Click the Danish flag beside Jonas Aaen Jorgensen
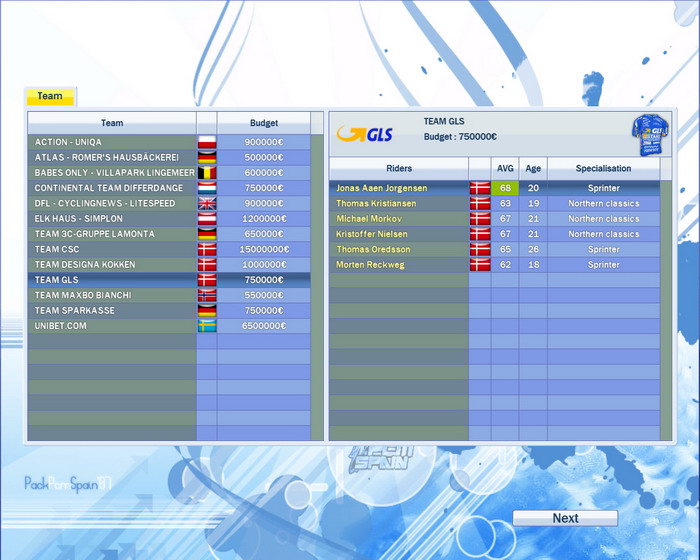This screenshot has height=560, width=700. coord(479,188)
